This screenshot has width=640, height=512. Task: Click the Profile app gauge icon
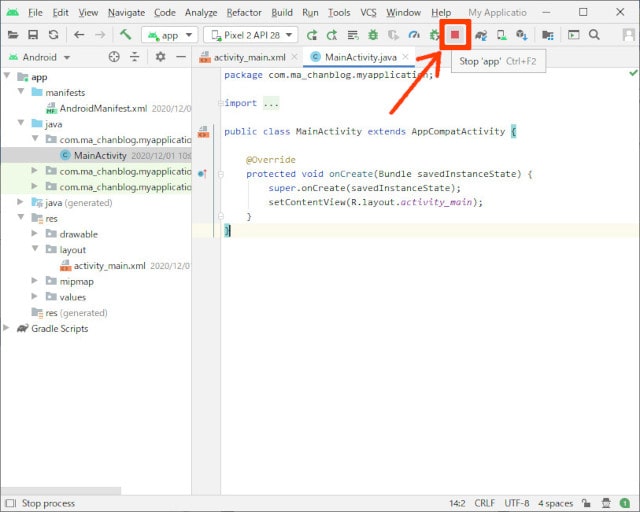click(414, 35)
